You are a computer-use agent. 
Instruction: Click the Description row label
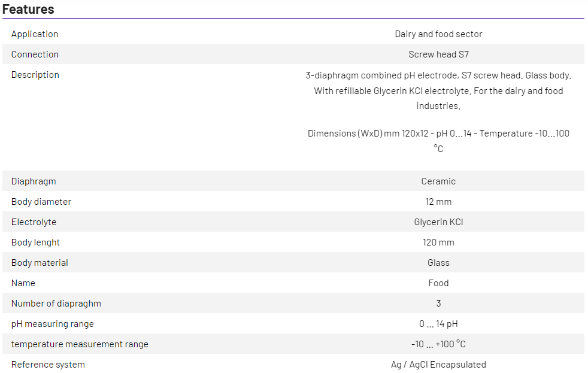coord(35,75)
